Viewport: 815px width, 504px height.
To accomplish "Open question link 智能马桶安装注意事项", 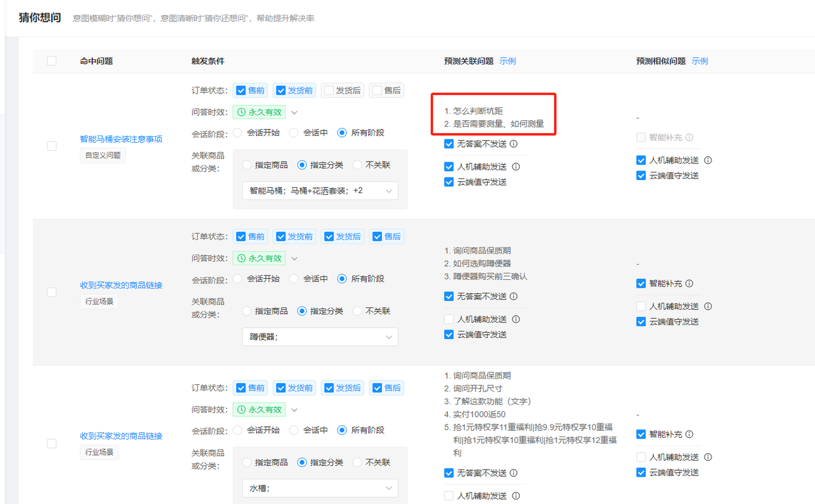I will tap(121, 139).
